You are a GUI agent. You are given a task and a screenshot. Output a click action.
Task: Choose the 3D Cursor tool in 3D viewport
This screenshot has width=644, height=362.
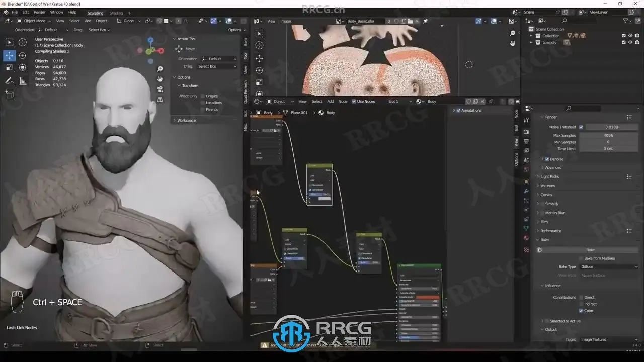pos(23,43)
